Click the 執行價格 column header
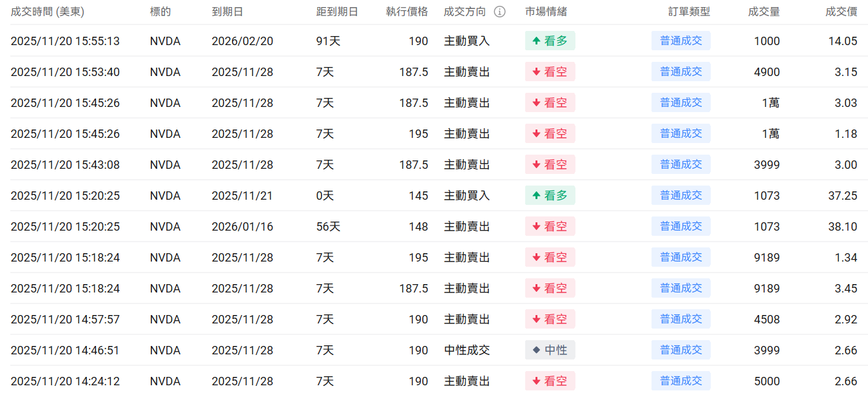 click(x=407, y=12)
